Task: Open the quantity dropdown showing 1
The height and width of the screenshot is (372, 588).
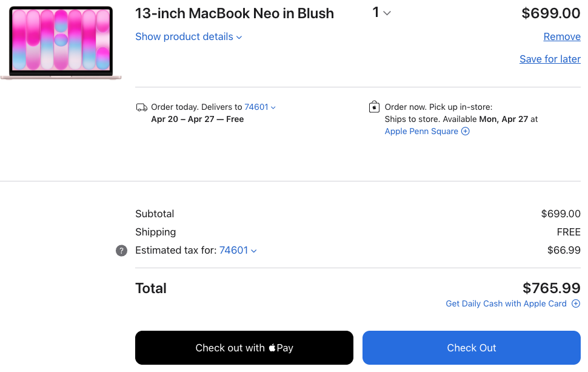Action: click(x=381, y=13)
